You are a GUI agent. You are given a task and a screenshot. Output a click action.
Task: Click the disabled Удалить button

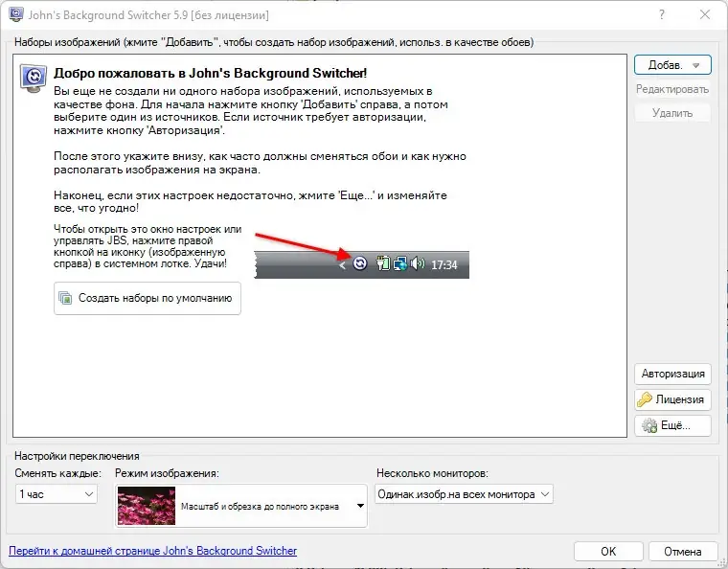[672, 113]
